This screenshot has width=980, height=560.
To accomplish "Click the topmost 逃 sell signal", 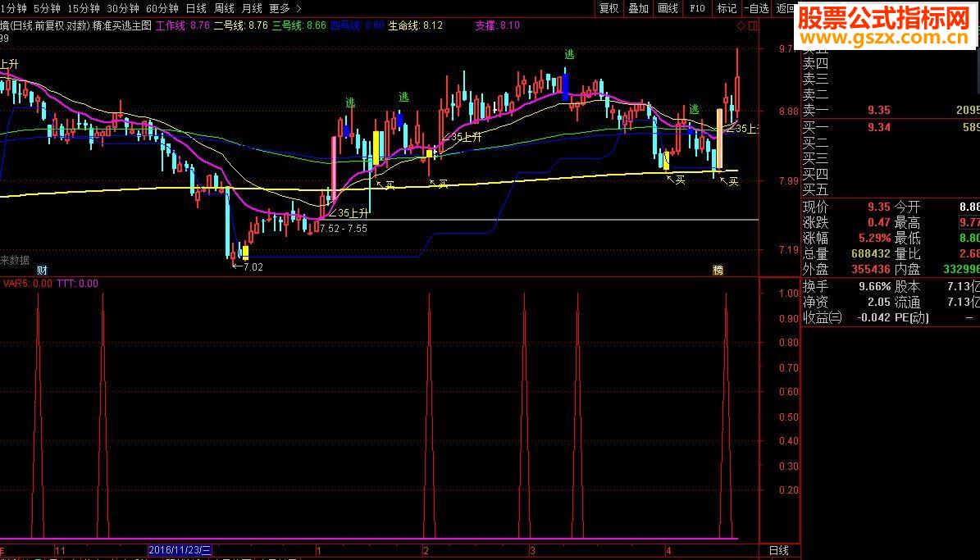I will 569,55.
